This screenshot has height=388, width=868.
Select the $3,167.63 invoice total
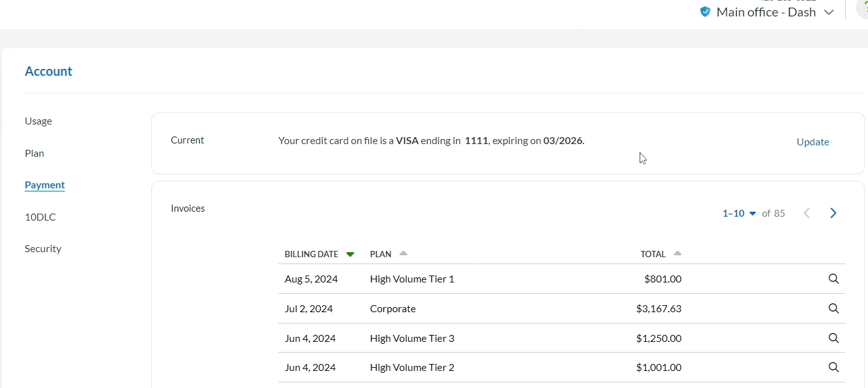[659, 308]
